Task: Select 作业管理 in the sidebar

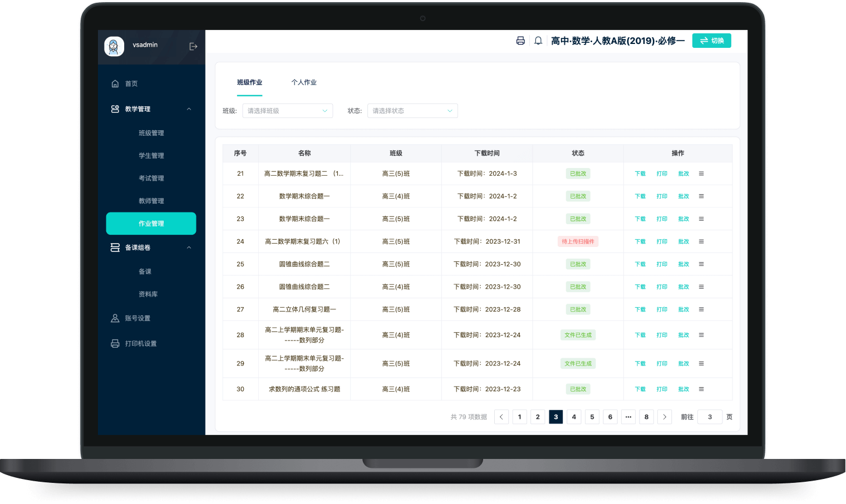Action: (151, 224)
